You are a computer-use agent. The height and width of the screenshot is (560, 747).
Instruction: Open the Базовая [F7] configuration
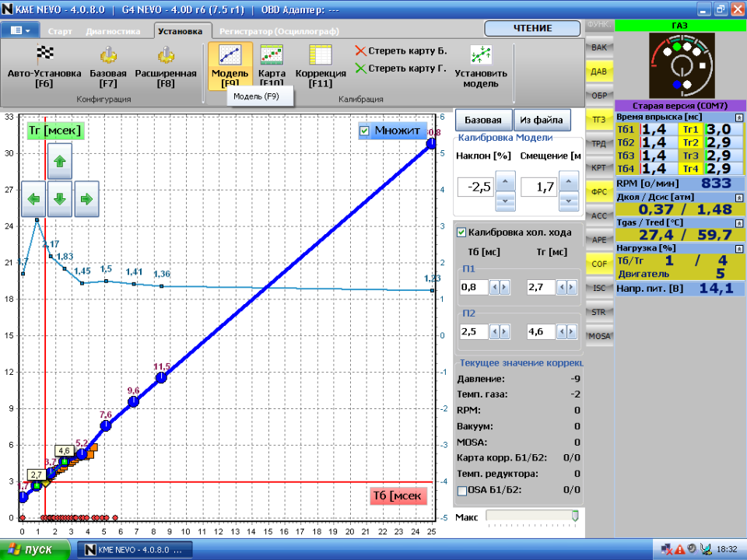[x=108, y=55]
